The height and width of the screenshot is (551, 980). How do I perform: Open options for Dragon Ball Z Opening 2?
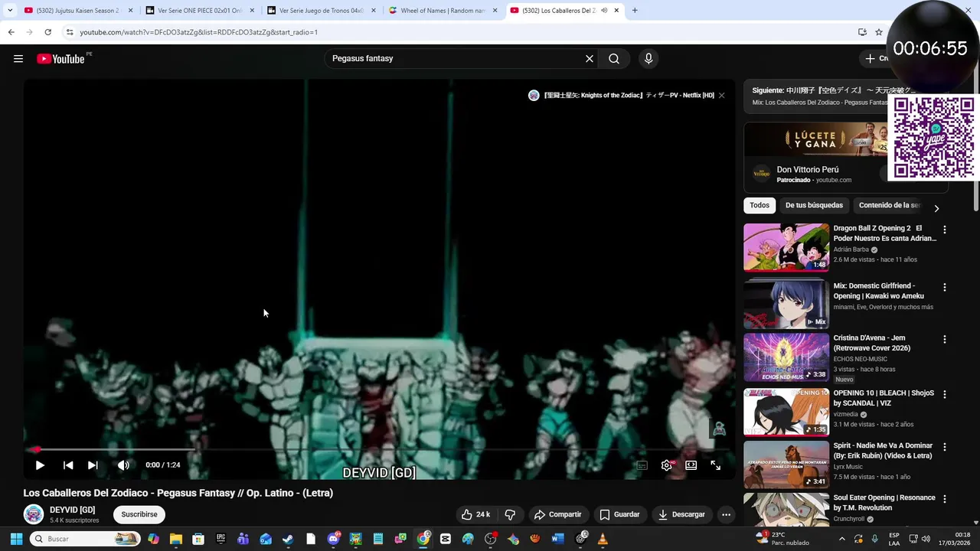pyautogui.click(x=944, y=230)
